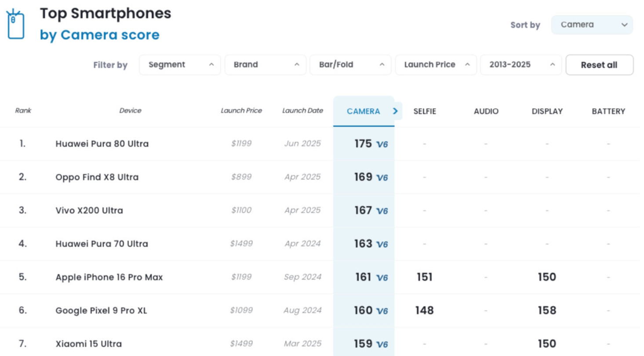Click the V6 badge for Oppo Find X8 Ultra
Screen dimensions: 644x356
click(x=382, y=178)
